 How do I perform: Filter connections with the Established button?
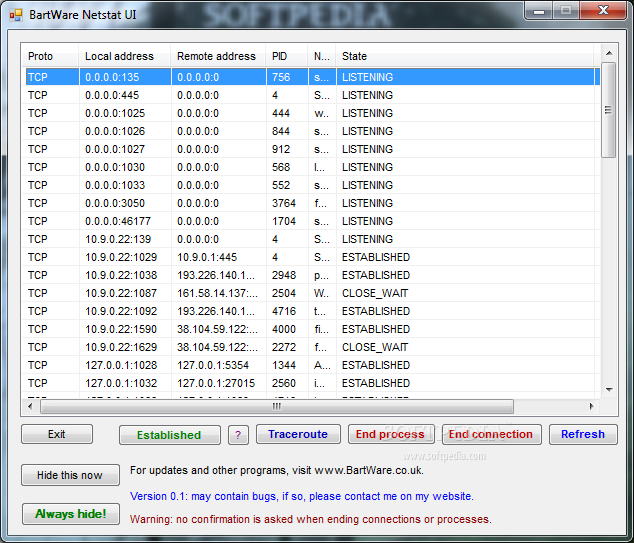[x=170, y=435]
